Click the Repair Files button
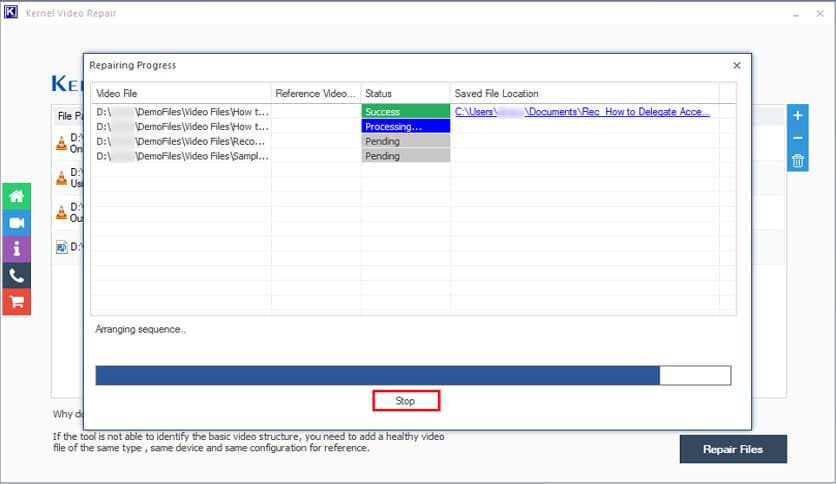836x484 pixels. tap(732, 449)
